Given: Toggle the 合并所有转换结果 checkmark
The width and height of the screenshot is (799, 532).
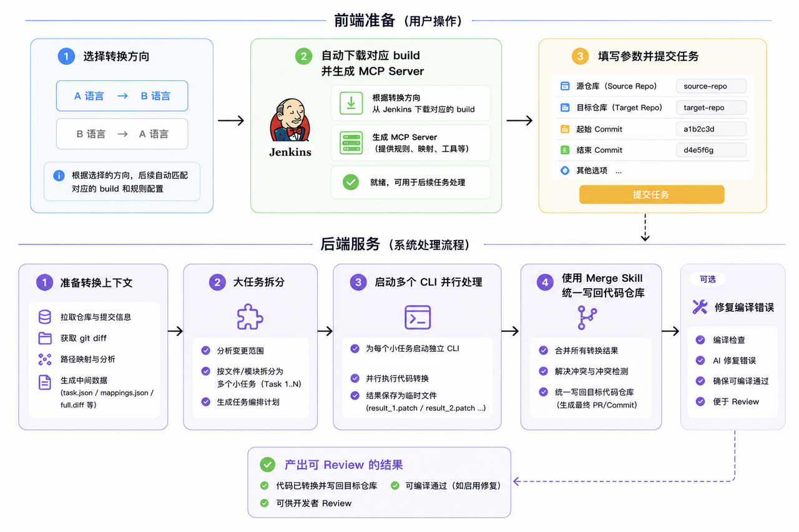Looking at the screenshot, I should coord(542,351).
